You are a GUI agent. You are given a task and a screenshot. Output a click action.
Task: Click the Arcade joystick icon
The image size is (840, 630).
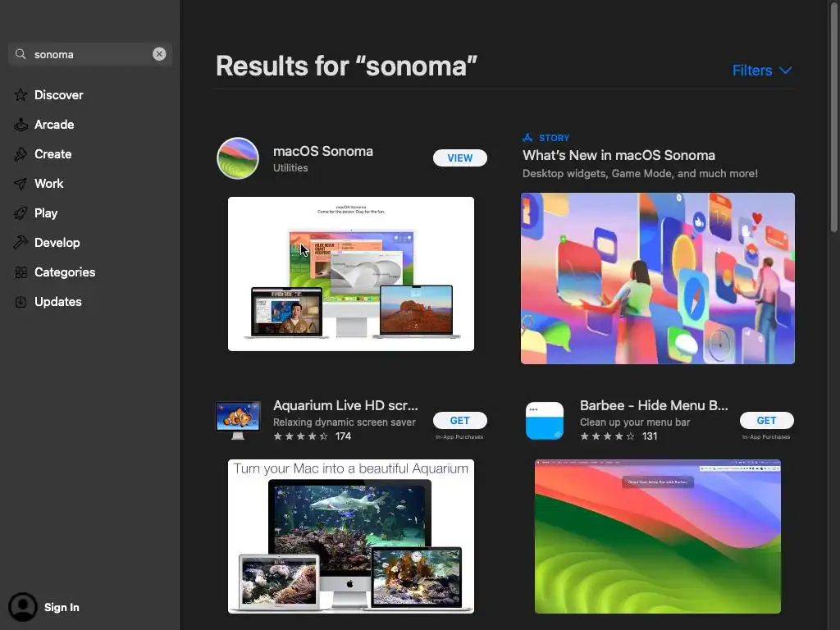click(x=21, y=125)
